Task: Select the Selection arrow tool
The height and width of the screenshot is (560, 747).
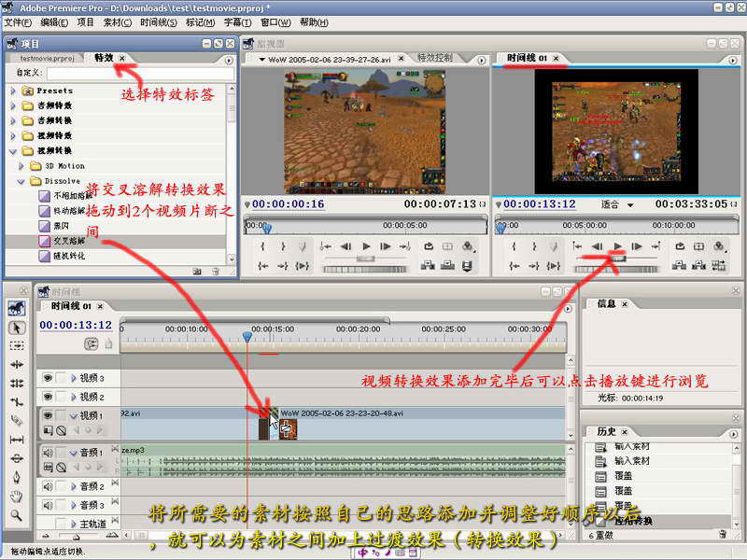Action: 17,328
